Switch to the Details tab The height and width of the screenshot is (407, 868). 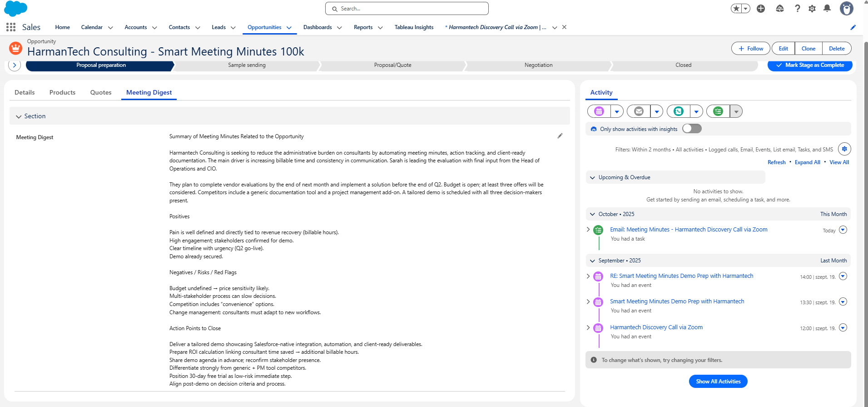click(x=25, y=92)
